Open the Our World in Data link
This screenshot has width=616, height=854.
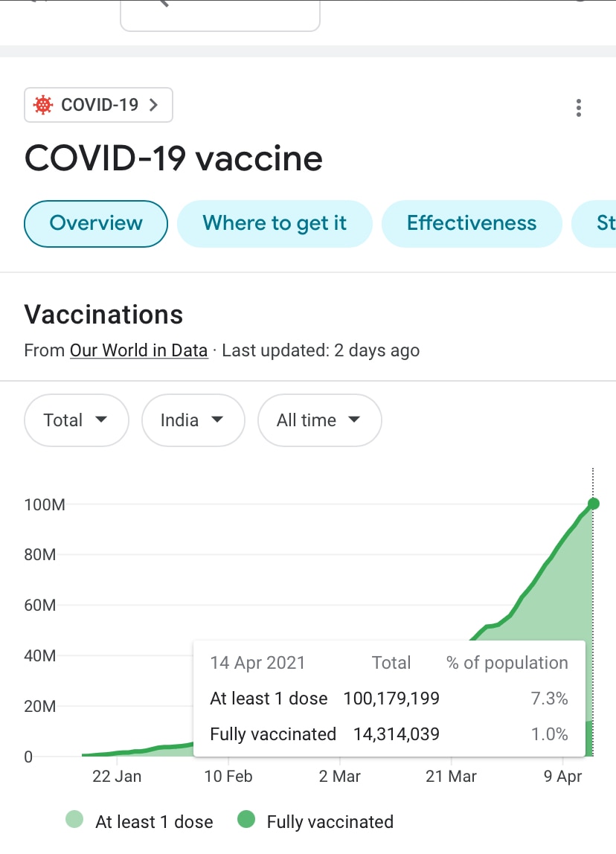[138, 350]
